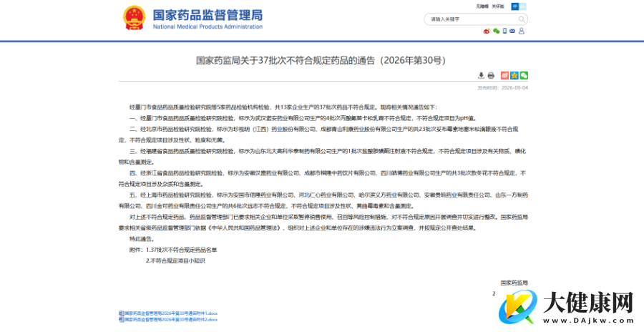Screen dimensions: 644x332
Task: Open 国家药品监督管理局 site title
Action: [208, 16]
